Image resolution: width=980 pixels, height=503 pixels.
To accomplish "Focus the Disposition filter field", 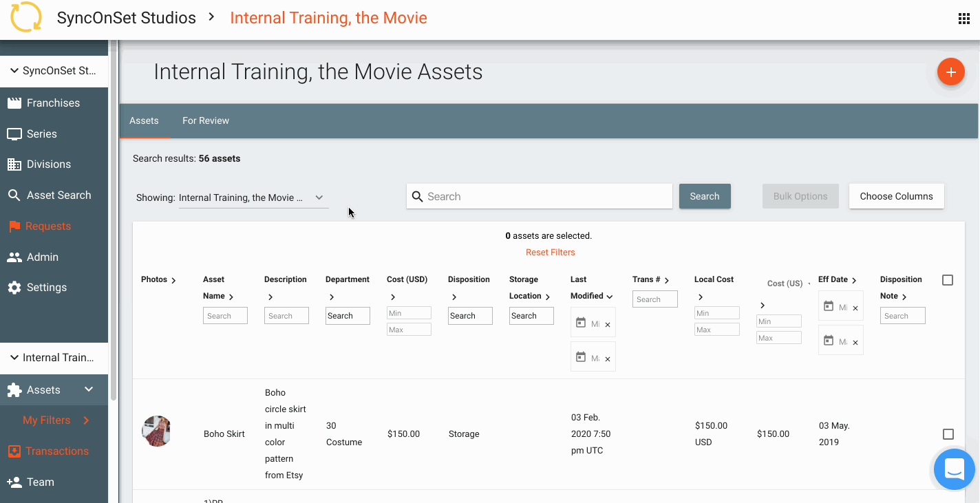I will click(470, 316).
